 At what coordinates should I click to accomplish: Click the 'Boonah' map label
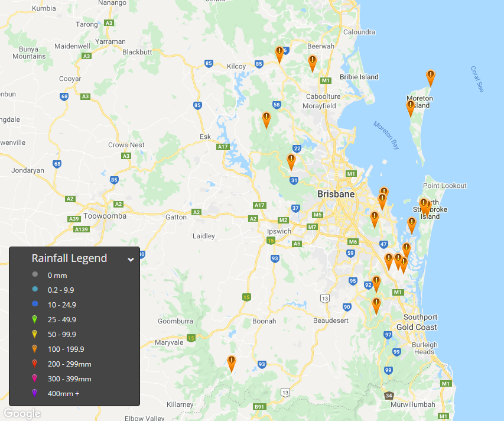pos(264,321)
